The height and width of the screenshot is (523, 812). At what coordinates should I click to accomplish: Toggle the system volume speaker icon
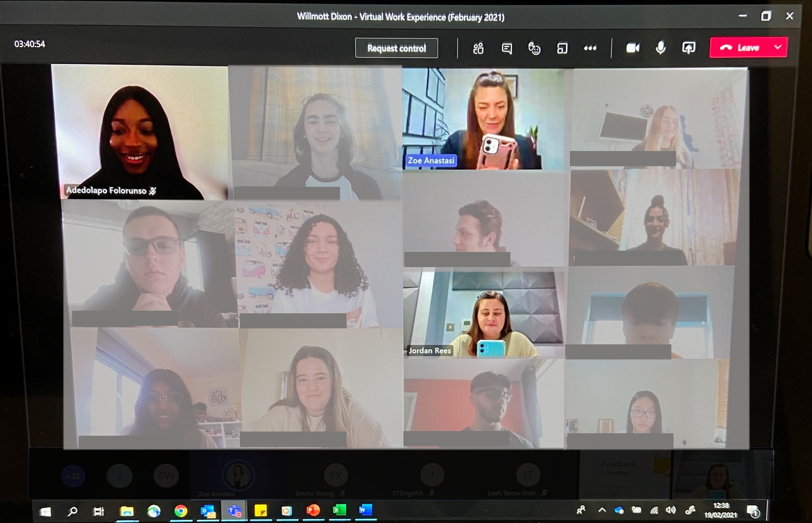point(670,510)
